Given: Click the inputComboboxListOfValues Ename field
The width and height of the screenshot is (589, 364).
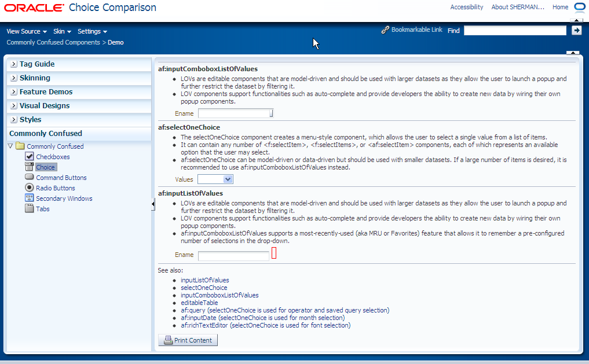Looking at the screenshot, I should pyautogui.click(x=233, y=113).
